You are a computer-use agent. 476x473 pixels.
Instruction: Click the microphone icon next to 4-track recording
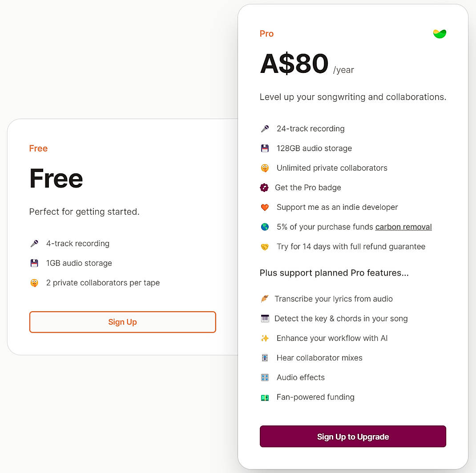click(x=34, y=243)
